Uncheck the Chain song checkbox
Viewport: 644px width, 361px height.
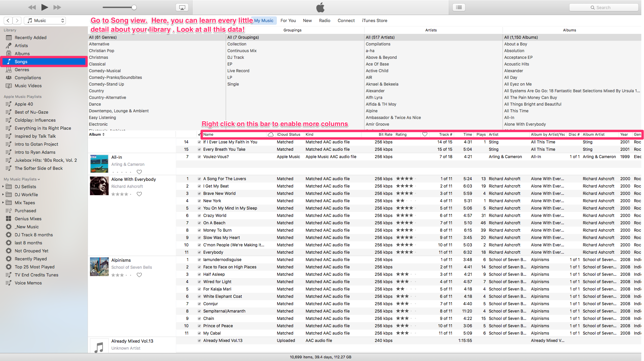[199, 319]
